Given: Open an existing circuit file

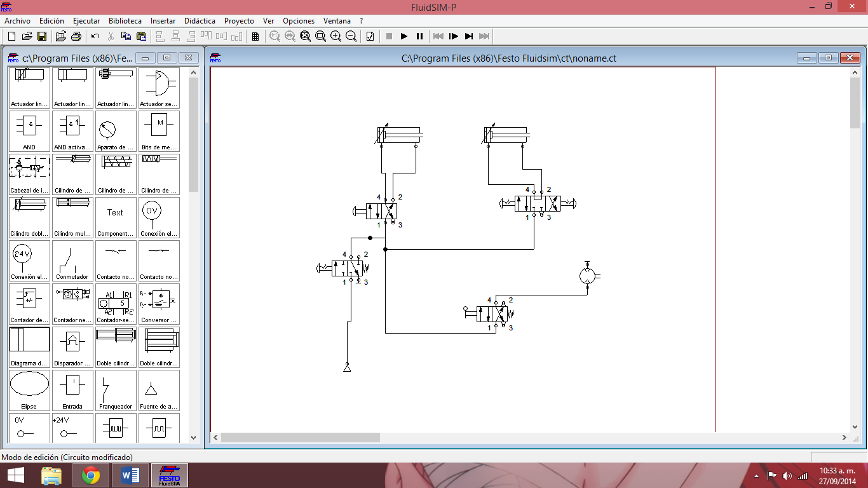Looking at the screenshot, I should [29, 36].
